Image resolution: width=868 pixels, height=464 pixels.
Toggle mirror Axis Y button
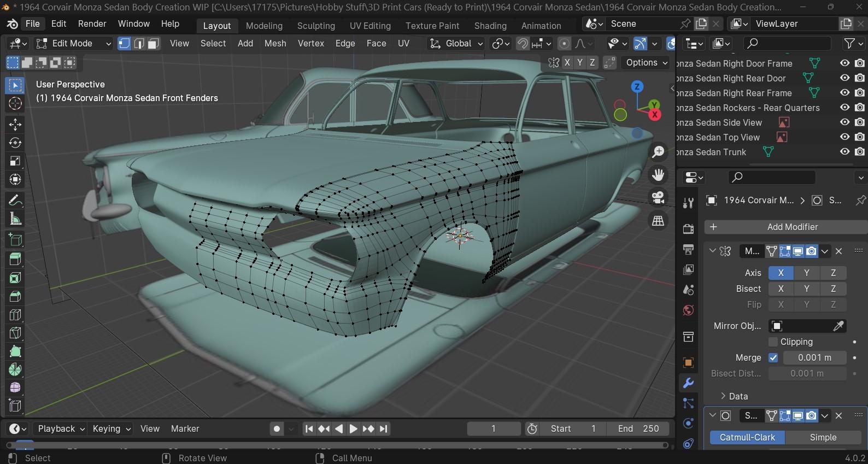[x=807, y=273]
